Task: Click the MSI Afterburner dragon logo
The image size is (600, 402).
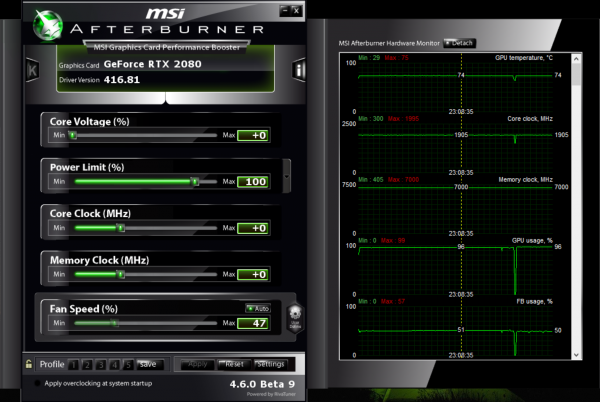Action: (x=48, y=25)
